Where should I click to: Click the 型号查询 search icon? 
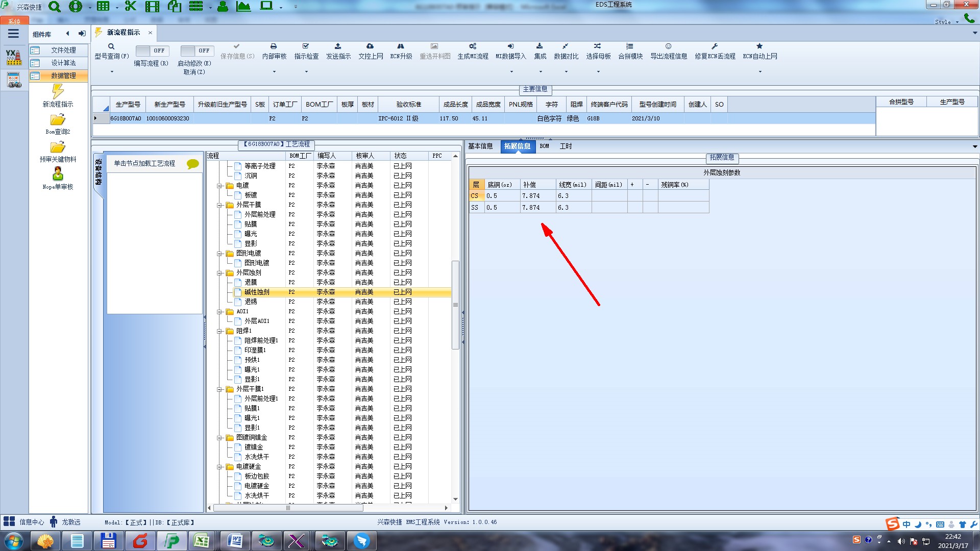(x=111, y=46)
